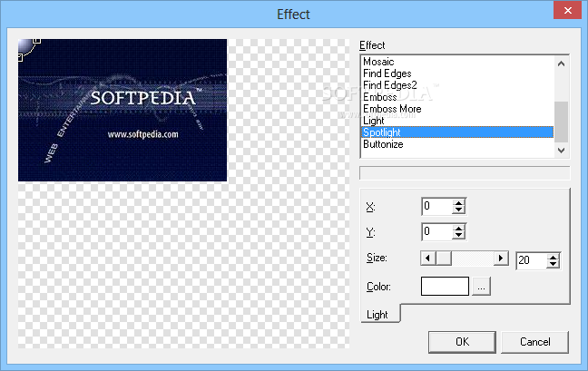Increase Size with the up spinner

point(554,257)
